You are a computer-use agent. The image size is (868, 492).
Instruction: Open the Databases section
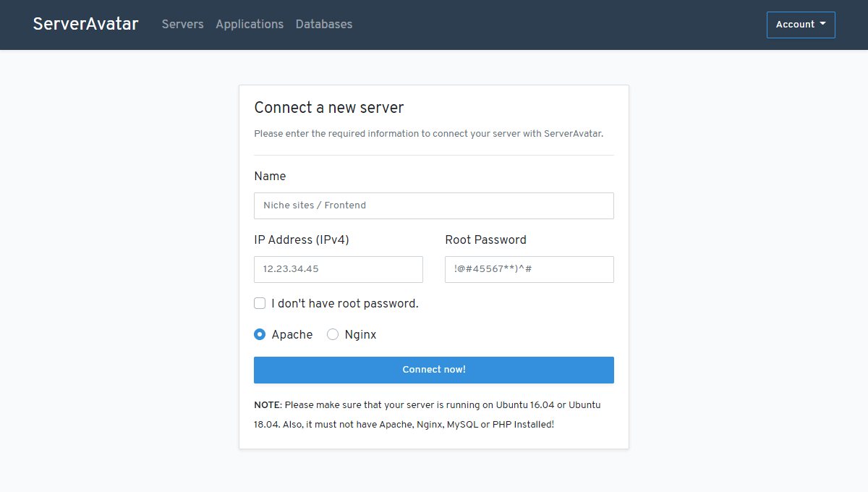pos(324,24)
